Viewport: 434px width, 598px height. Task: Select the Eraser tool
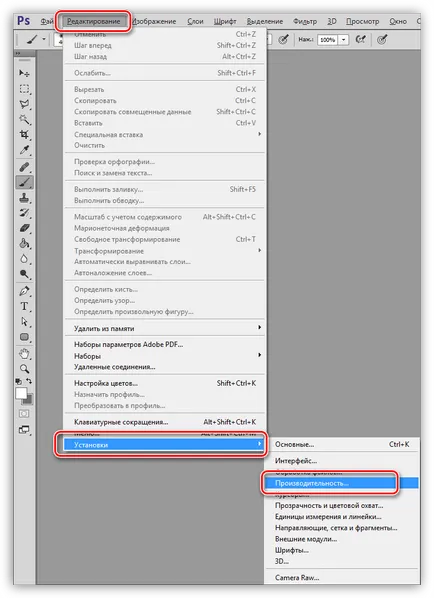pos(24,228)
